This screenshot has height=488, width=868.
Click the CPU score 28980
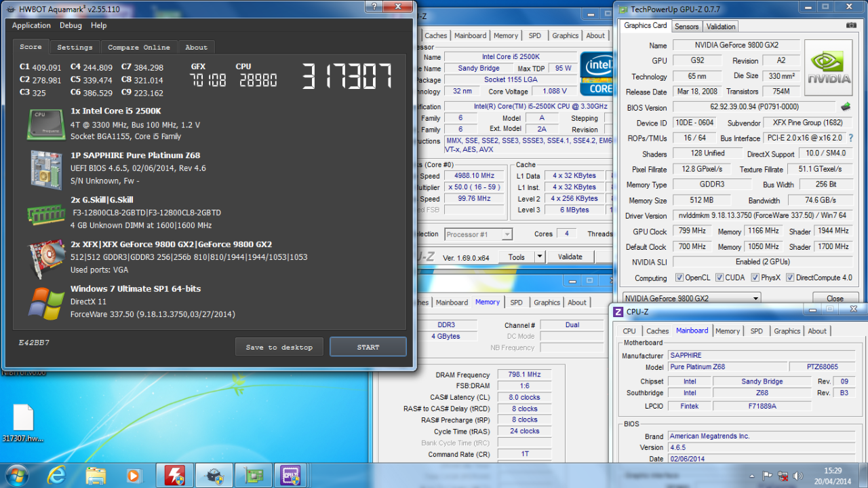(258, 80)
